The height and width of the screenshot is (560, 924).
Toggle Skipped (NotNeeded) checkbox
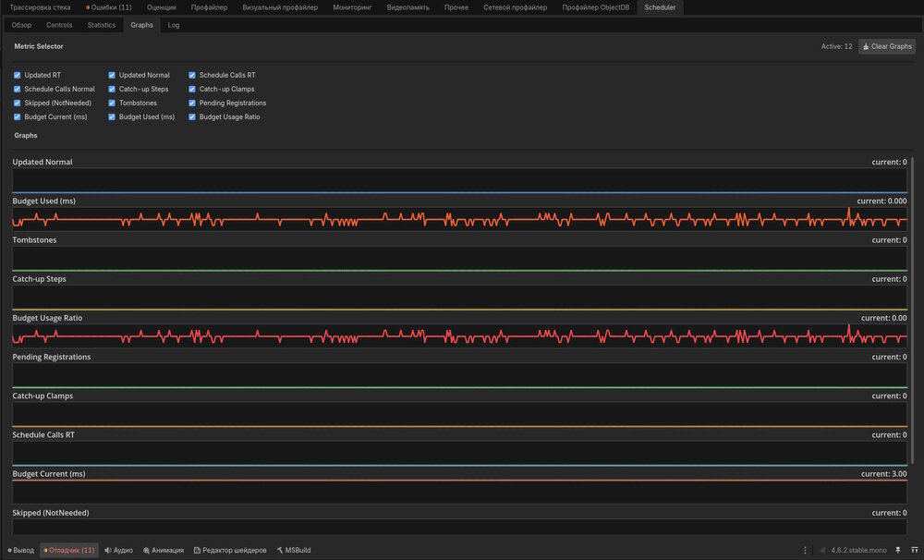(x=17, y=103)
